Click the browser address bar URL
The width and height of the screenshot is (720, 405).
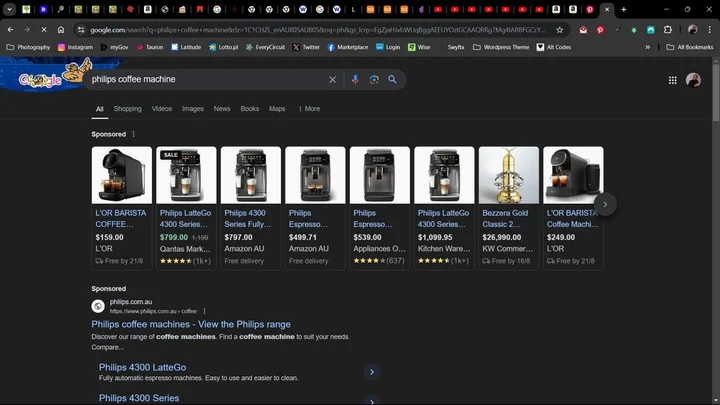coord(317,30)
